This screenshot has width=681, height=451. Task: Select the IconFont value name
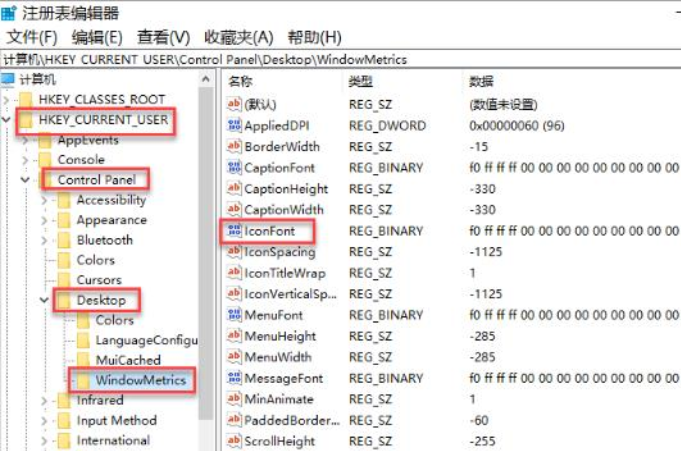269,231
